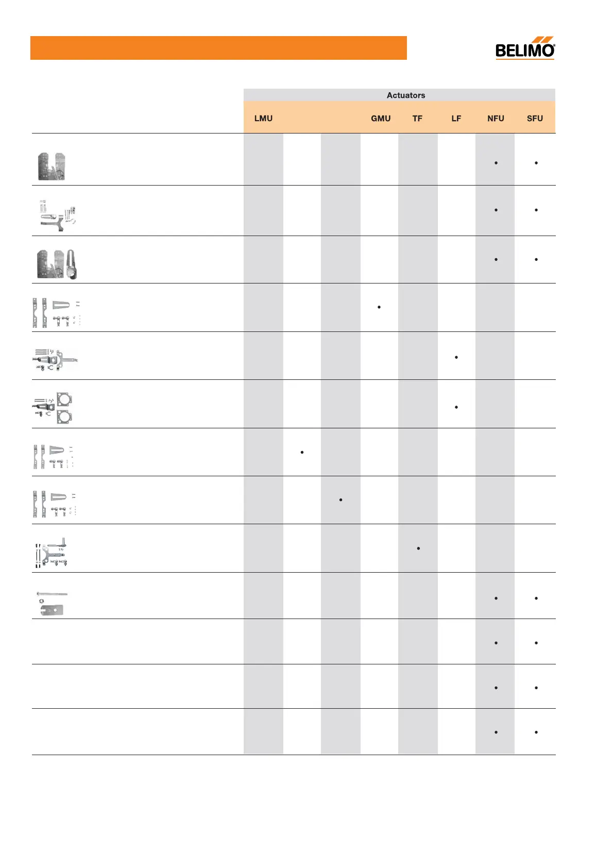This screenshot has width=613, height=868.
Task: Click the dot in the GMU column
Action: tap(379, 307)
